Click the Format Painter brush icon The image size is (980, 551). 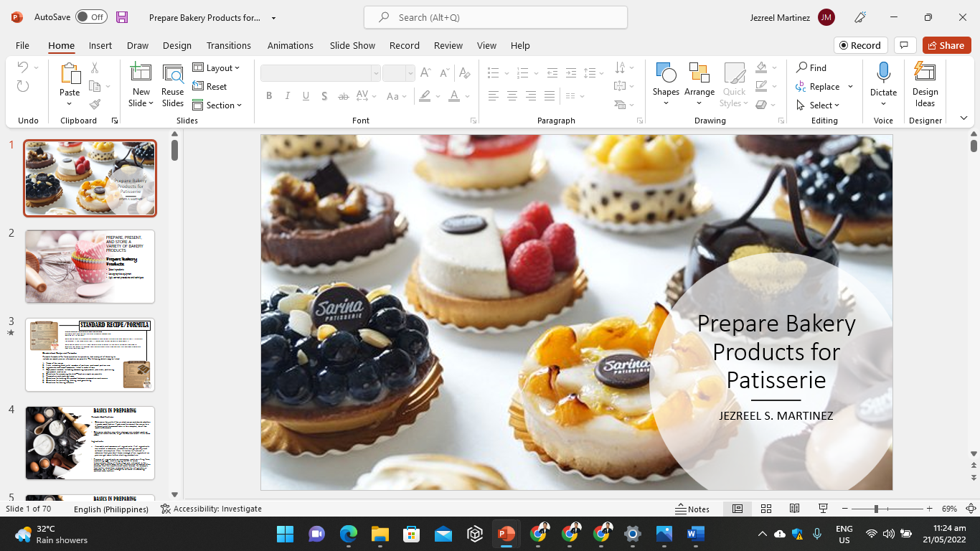tap(94, 104)
